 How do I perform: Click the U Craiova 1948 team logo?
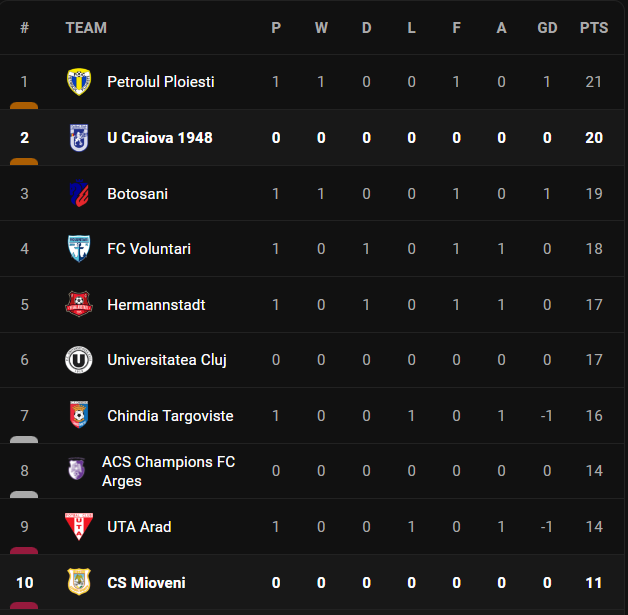[x=79, y=138]
